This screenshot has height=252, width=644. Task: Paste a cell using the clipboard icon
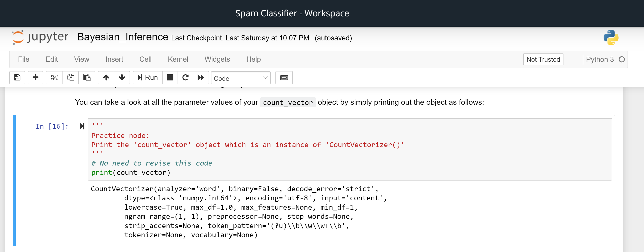point(87,78)
